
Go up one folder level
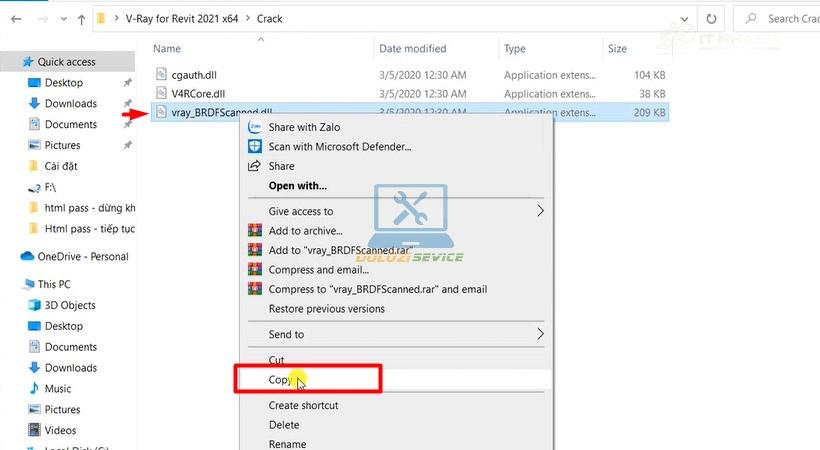[81, 19]
